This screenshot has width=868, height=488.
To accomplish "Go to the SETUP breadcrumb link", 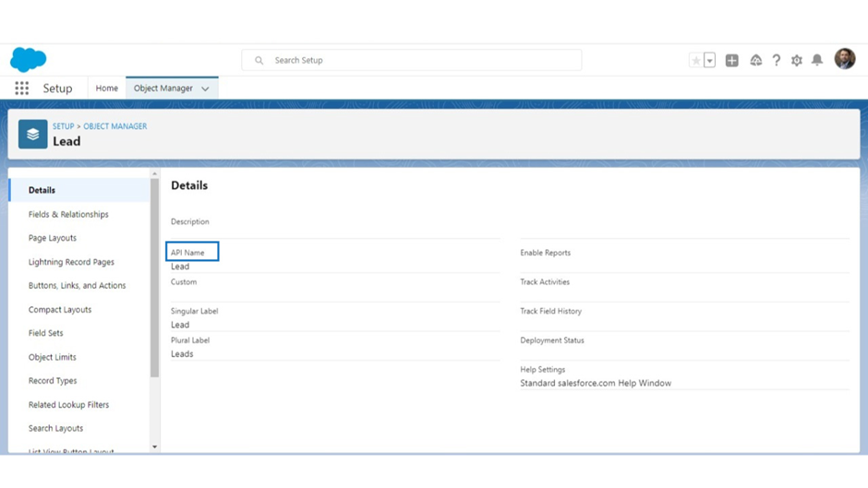I will coord(63,126).
